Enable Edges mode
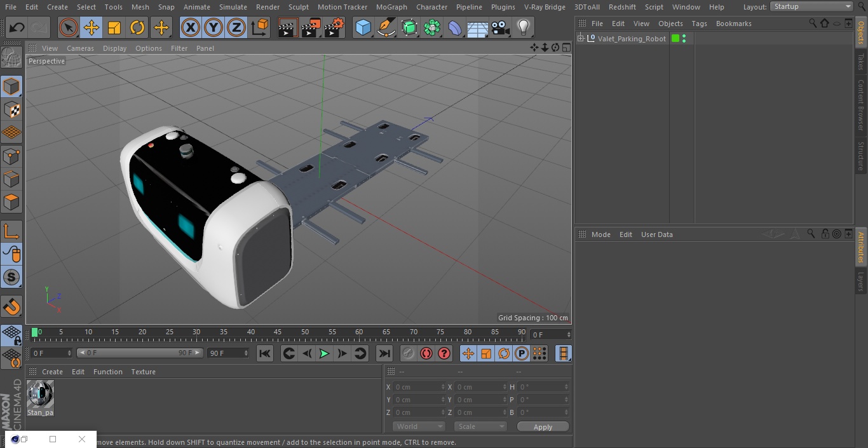This screenshot has width=868, height=448. 12,179
